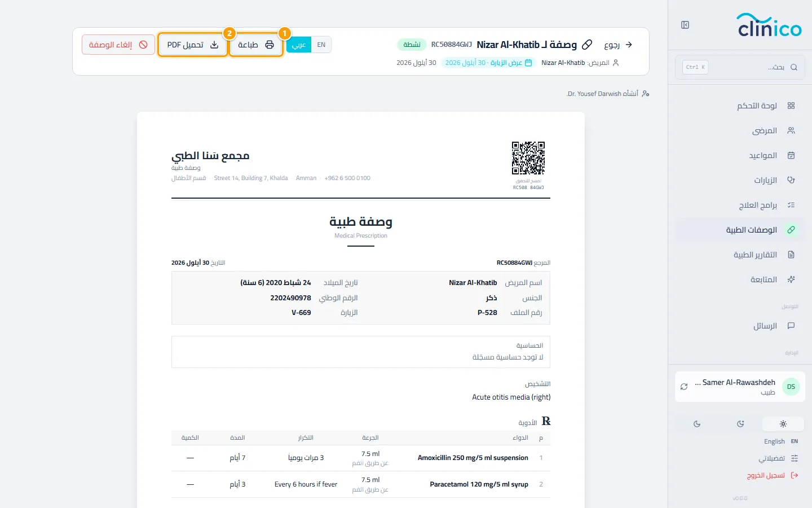Viewport: 812px width, 508px height.
Task: Click the national ID "2202490978"
Action: 290,297
